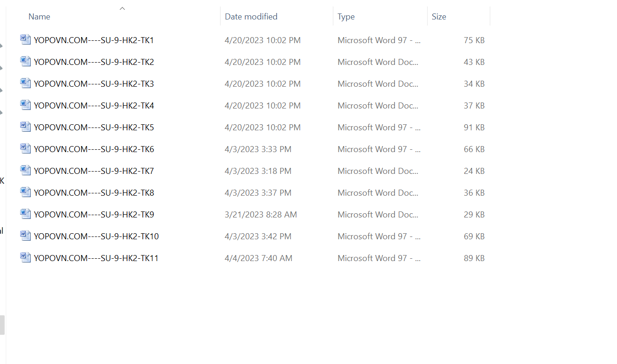Click the date 4/3/2023 3:33 PM
The width and height of the screenshot is (617, 364).
[x=258, y=149]
